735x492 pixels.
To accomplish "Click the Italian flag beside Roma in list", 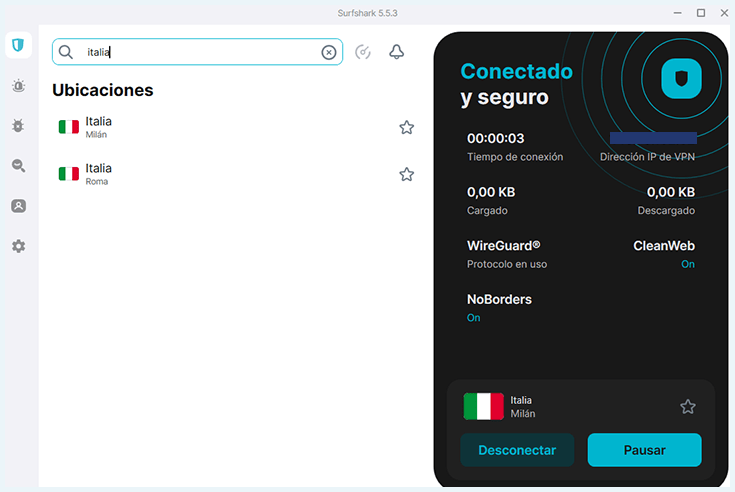I will pos(68,174).
